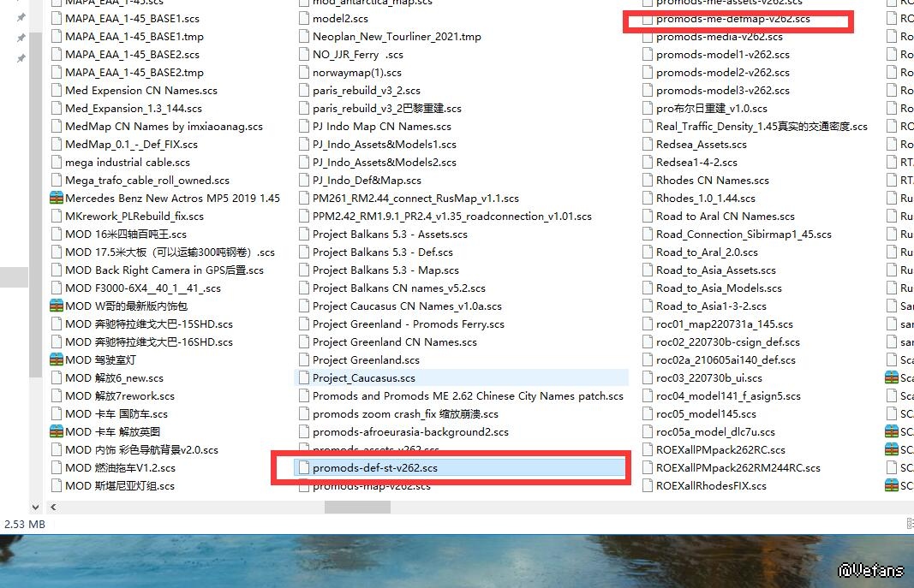This screenshot has height=588, width=914.
Task: Select Real_Traffic_Density_1.45 file
Action: click(762, 127)
